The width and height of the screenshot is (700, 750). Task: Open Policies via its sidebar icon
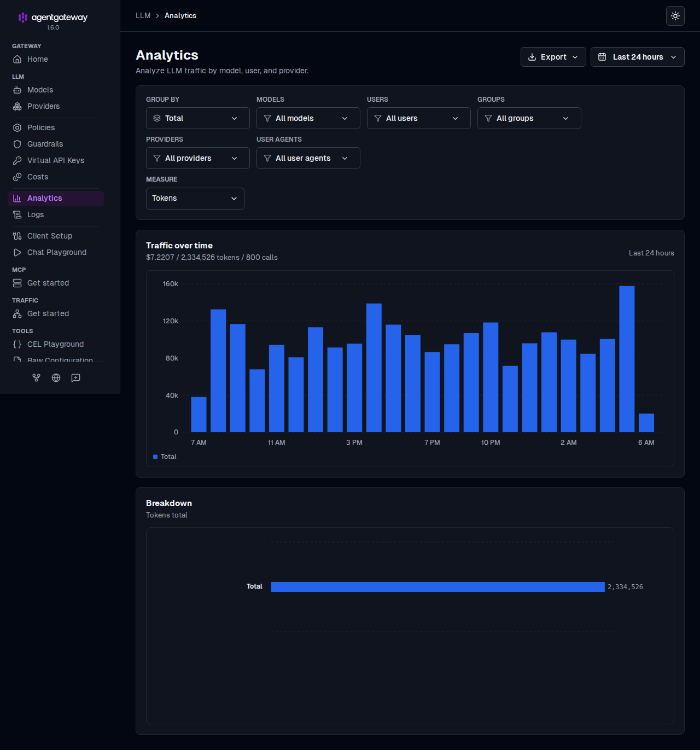point(17,127)
